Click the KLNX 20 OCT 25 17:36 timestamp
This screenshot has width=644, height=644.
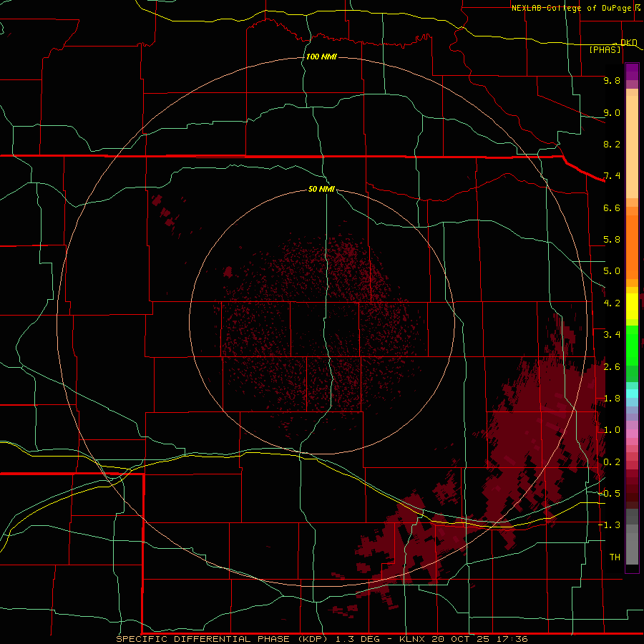(463, 639)
